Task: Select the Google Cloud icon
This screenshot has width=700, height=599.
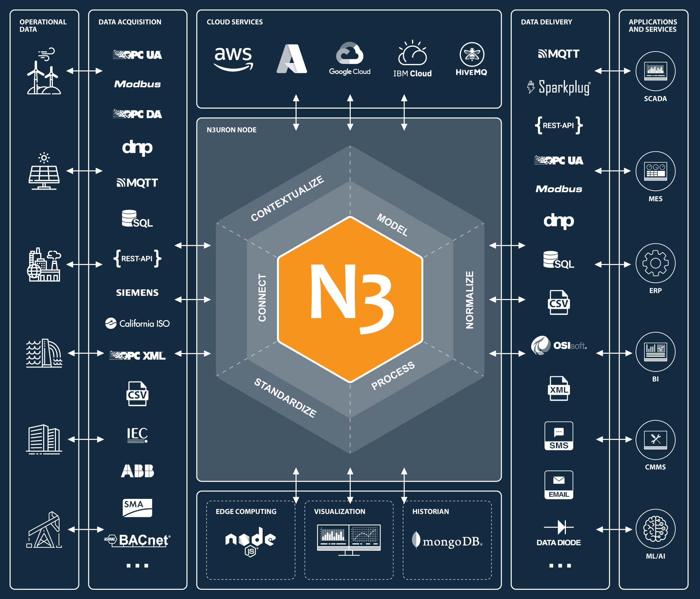Action: point(350,59)
